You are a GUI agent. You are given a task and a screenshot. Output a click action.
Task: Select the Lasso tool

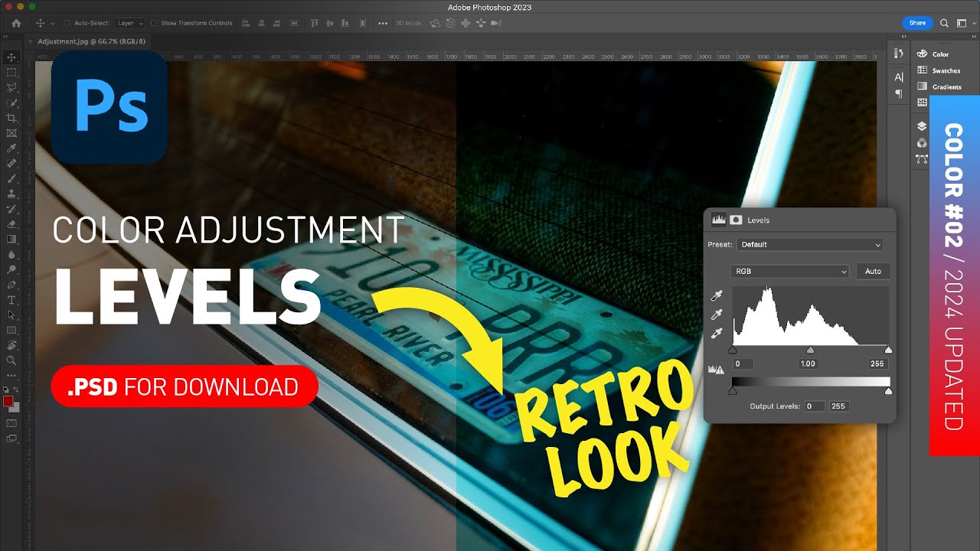click(11, 87)
